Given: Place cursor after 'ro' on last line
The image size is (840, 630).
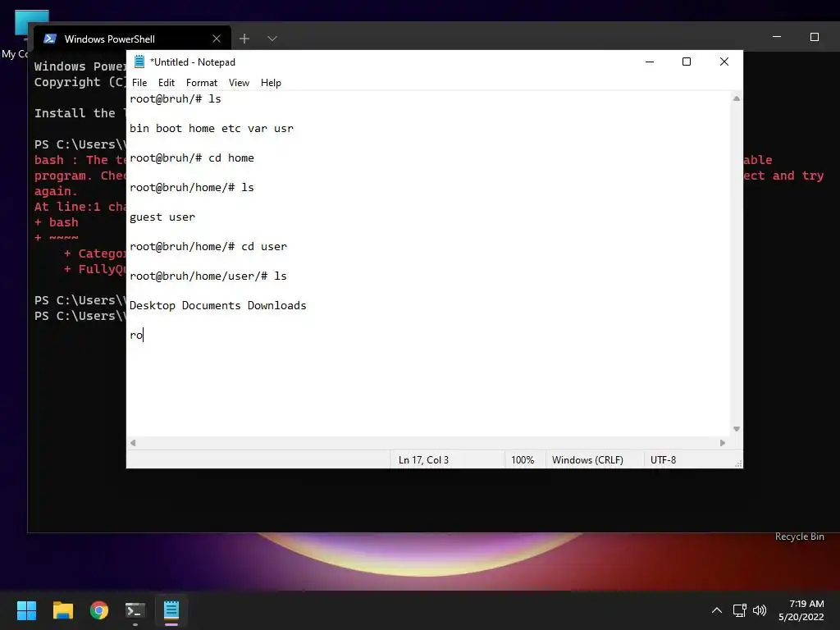Looking at the screenshot, I should pyautogui.click(x=144, y=335).
